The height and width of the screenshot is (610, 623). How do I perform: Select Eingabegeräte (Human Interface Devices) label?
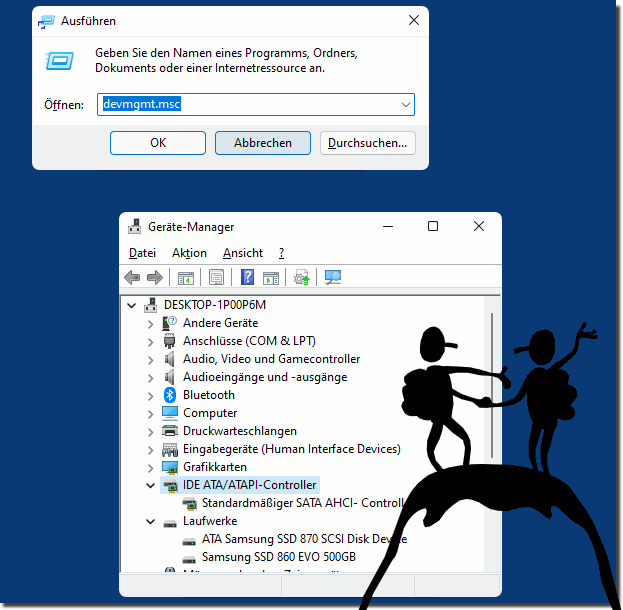(292, 449)
